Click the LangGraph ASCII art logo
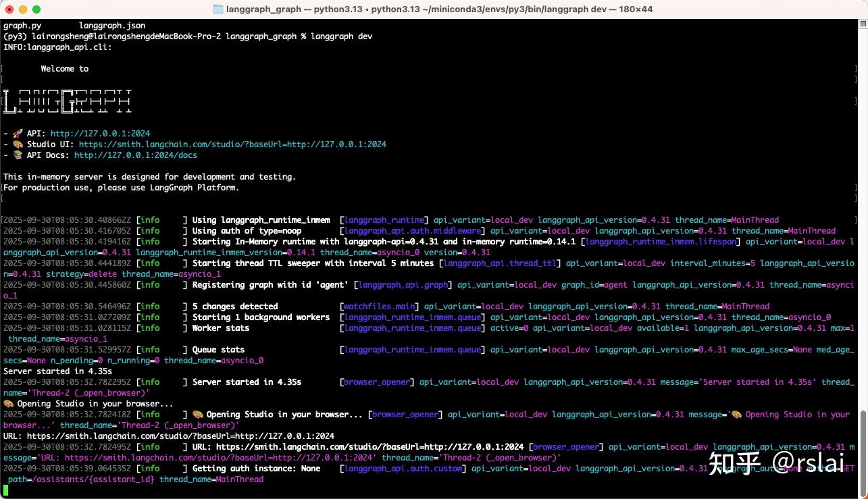868x499 pixels. point(68,101)
